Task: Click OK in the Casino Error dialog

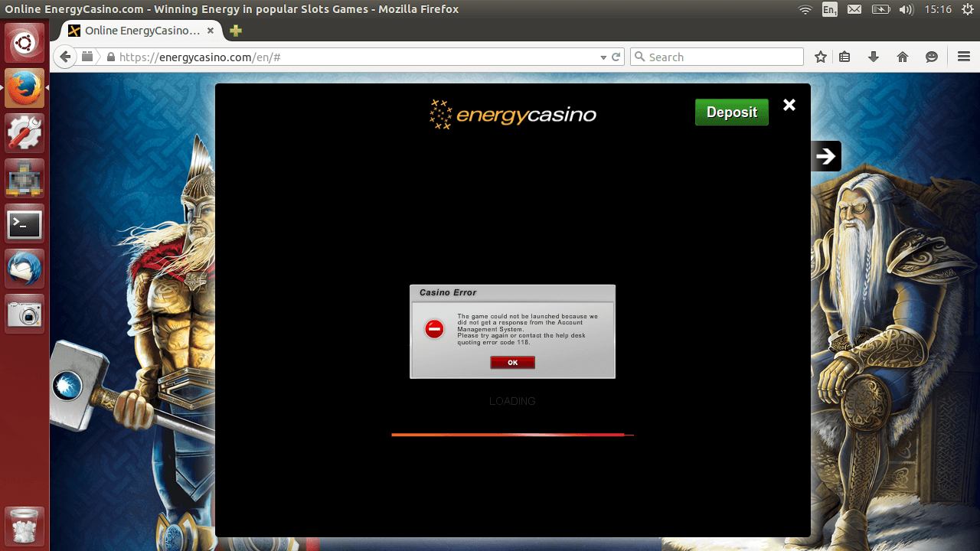Action: pyautogui.click(x=512, y=362)
